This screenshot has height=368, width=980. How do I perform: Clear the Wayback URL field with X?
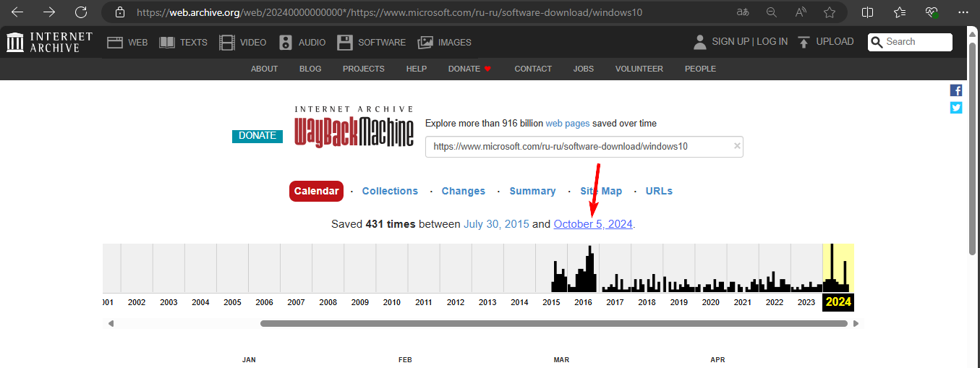click(738, 146)
